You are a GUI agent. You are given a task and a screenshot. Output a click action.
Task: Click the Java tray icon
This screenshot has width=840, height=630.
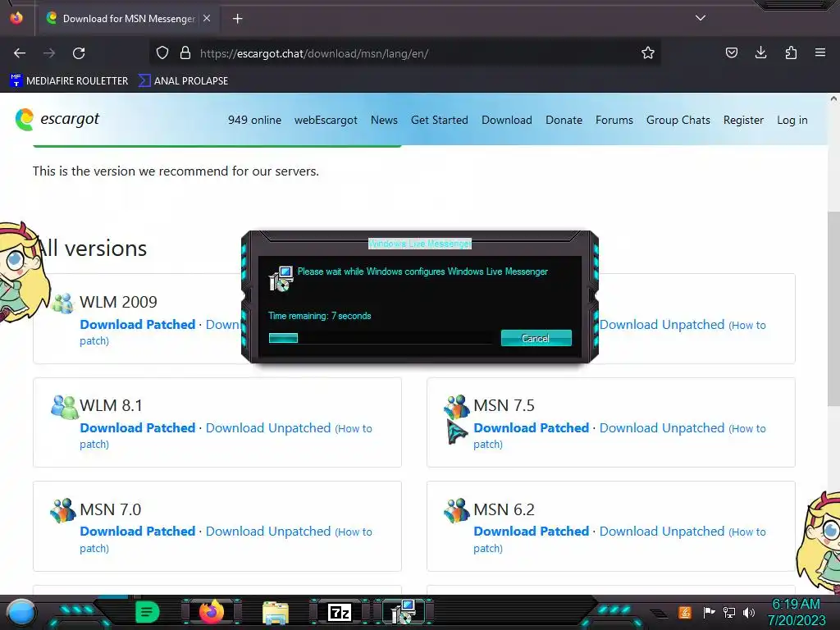[684, 612]
